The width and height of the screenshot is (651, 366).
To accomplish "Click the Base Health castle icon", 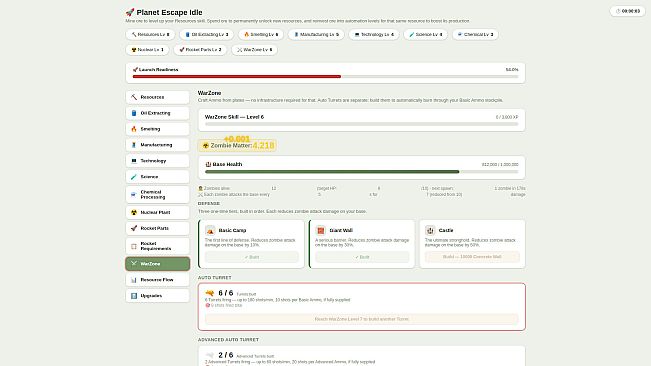I will [208, 164].
